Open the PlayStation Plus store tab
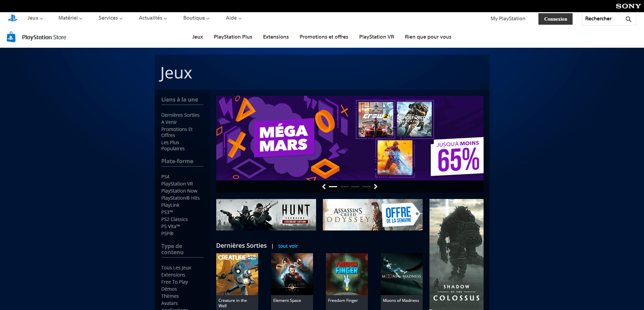644x310 pixels. point(233,37)
